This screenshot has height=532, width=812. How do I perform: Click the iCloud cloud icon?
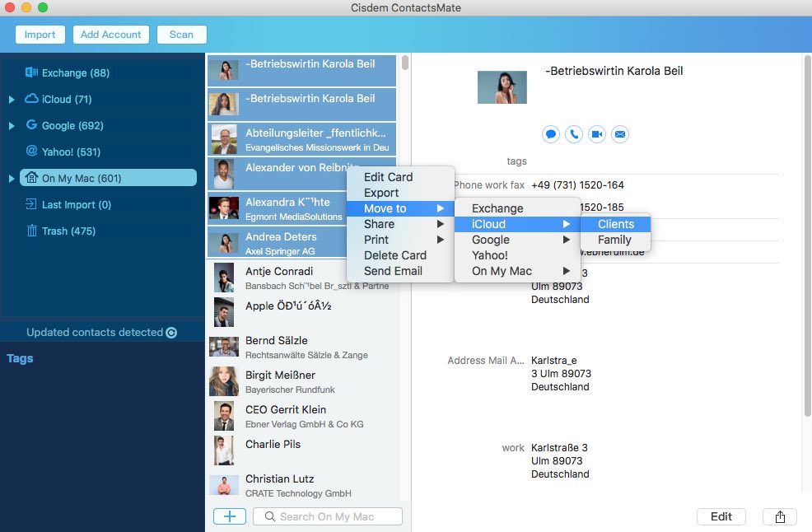[x=31, y=99]
